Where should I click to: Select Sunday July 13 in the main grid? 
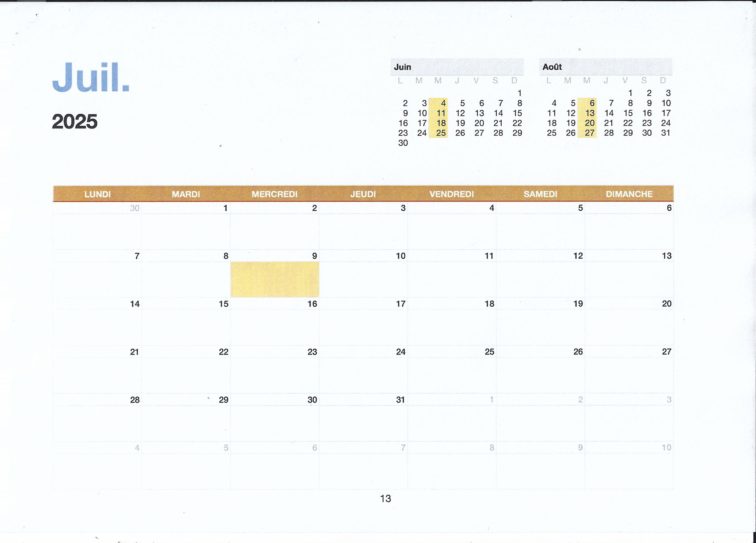coord(667,256)
